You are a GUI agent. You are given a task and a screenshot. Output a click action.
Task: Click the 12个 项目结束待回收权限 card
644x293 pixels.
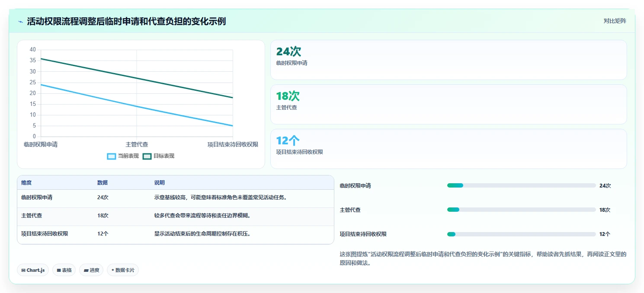449,149
